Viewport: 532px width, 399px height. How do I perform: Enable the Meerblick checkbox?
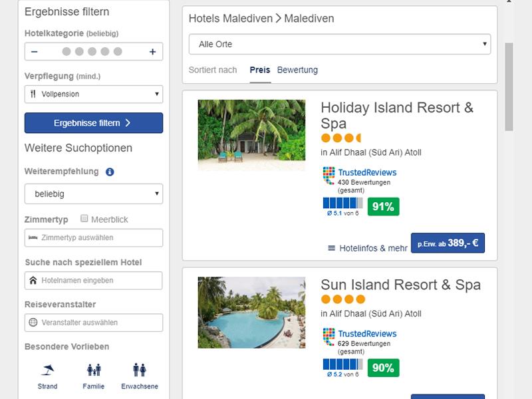coord(84,219)
